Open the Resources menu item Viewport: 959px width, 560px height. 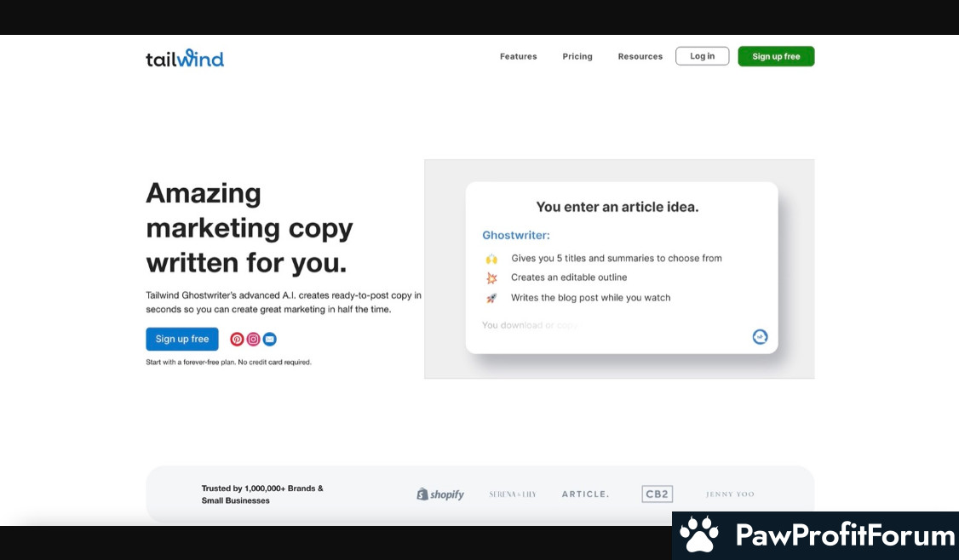tap(640, 56)
